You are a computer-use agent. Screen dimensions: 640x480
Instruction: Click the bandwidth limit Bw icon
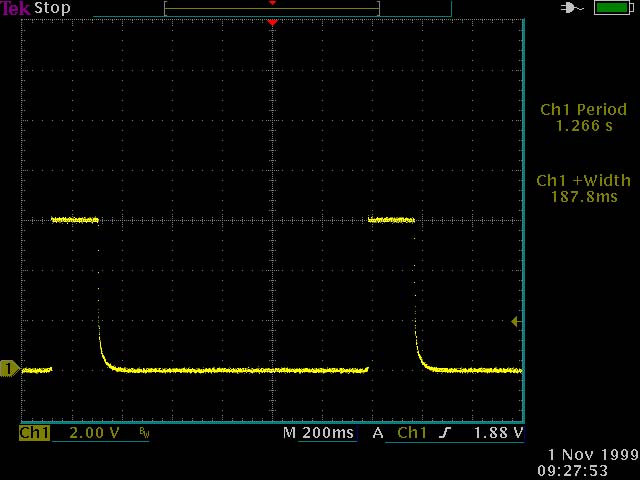[144, 434]
